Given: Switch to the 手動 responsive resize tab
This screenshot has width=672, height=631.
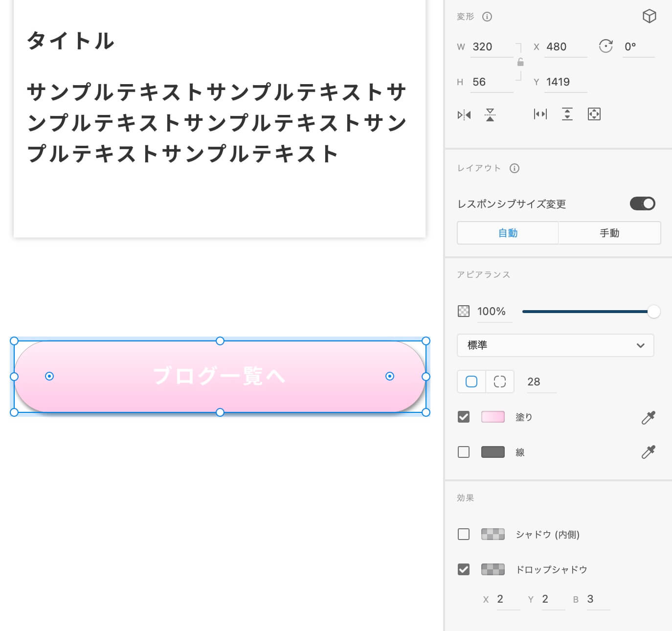Looking at the screenshot, I should [x=609, y=233].
